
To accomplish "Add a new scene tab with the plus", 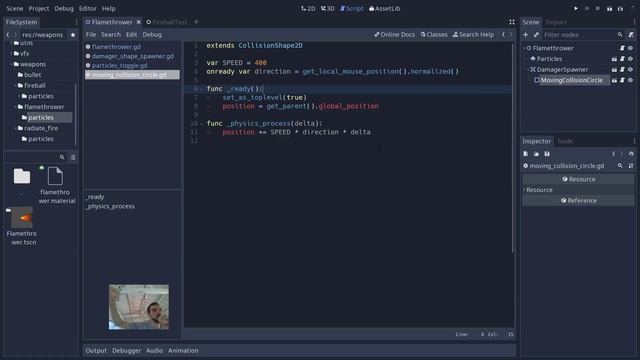I will click(196, 22).
